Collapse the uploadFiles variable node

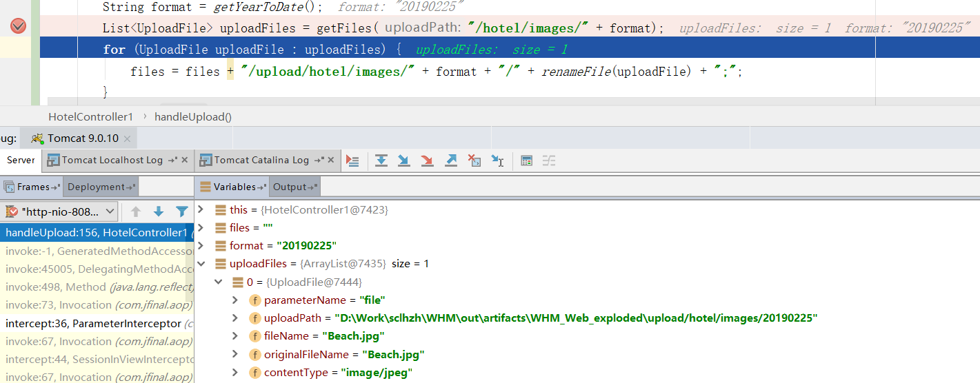coord(201,264)
